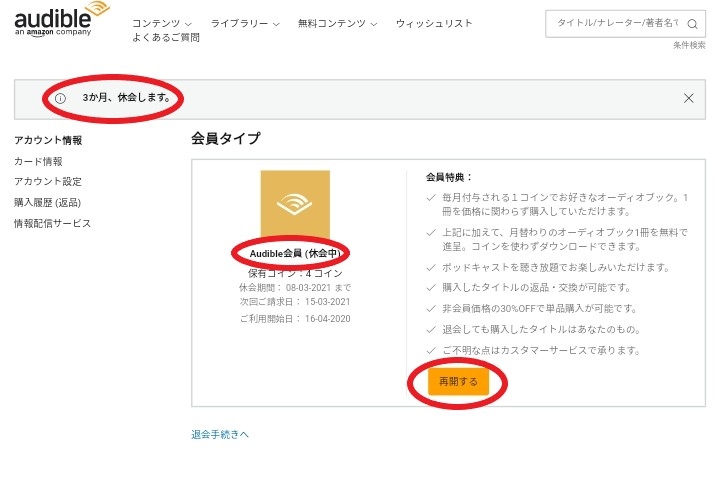Image resolution: width=720 pixels, height=490 pixels.
Task: Click the 月替わりのオーディオブック1冊を無料 benefit text
Action: coord(565,239)
